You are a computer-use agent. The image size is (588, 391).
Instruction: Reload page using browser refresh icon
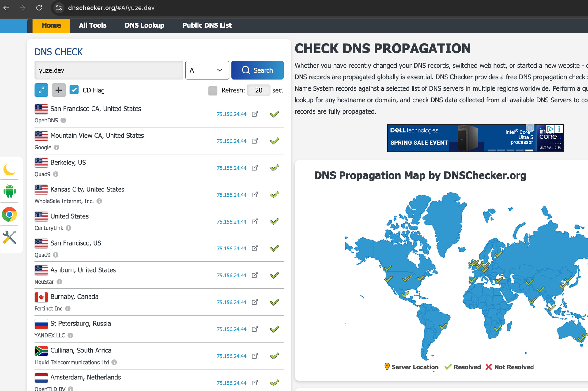click(x=39, y=8)
